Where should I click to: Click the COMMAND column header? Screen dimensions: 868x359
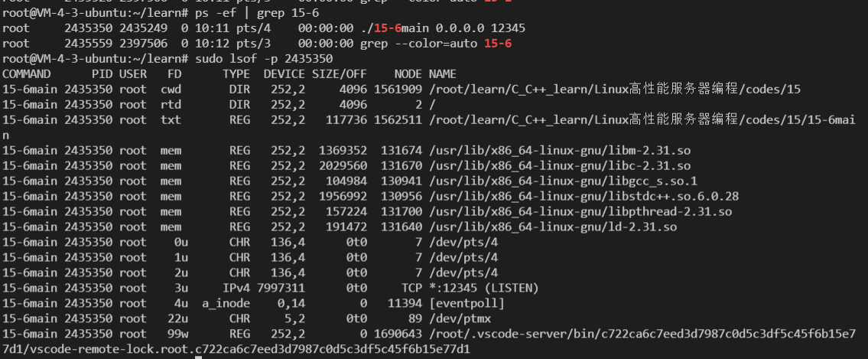coord(27,73)
